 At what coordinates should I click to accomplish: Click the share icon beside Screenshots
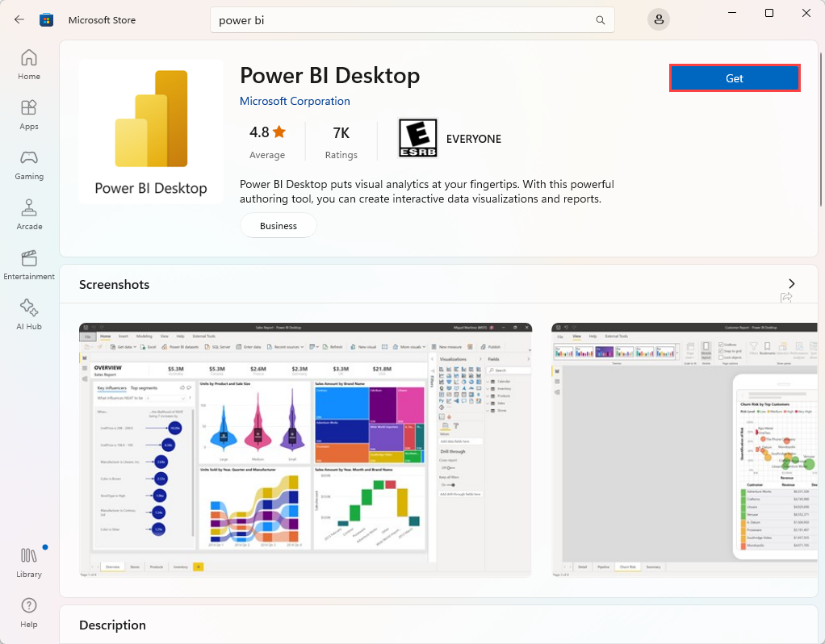coord(786,298)
